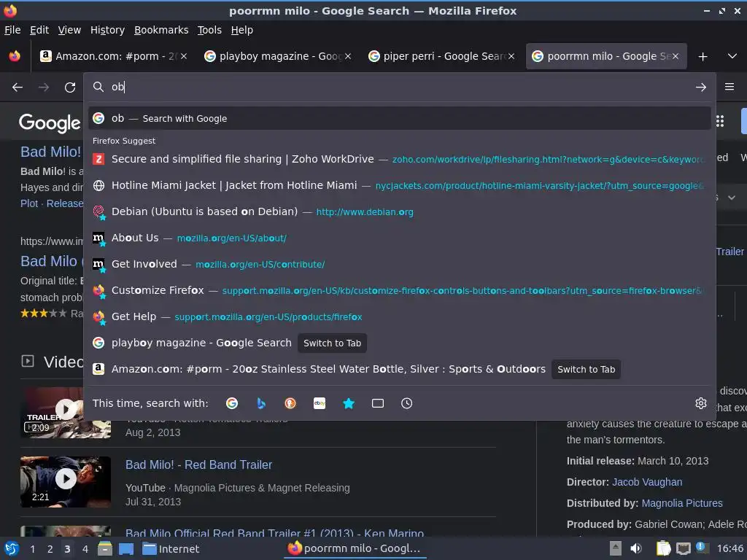Open the system start menu icon
The image size is (747, 560).
(12, 549)
